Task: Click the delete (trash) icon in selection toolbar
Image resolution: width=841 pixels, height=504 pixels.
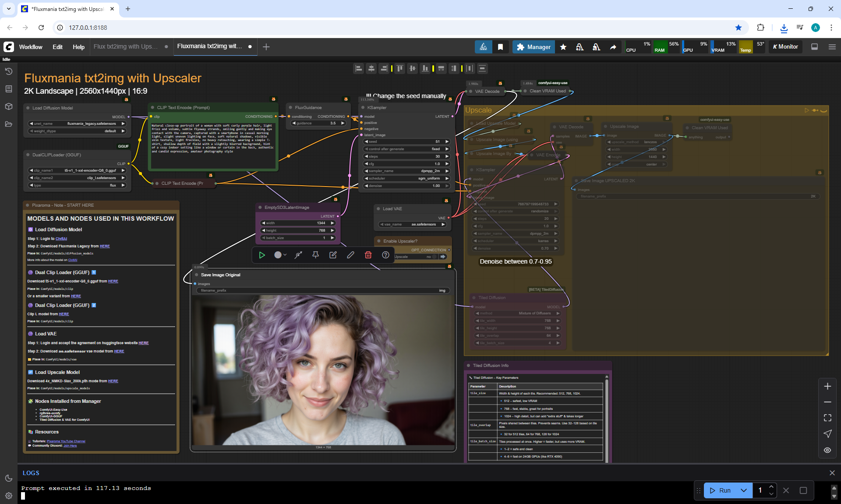Action: pos(368,255)
